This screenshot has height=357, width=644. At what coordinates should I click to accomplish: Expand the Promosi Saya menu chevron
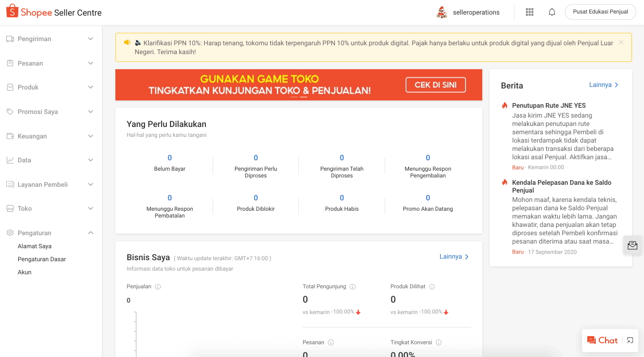pyautogui.click(x=90, y=112)
